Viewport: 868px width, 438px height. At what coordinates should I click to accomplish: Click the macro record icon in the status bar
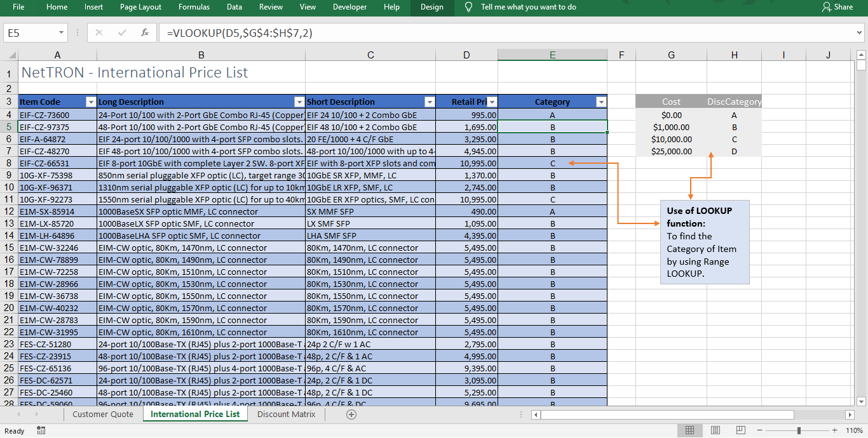pos(41,430)
